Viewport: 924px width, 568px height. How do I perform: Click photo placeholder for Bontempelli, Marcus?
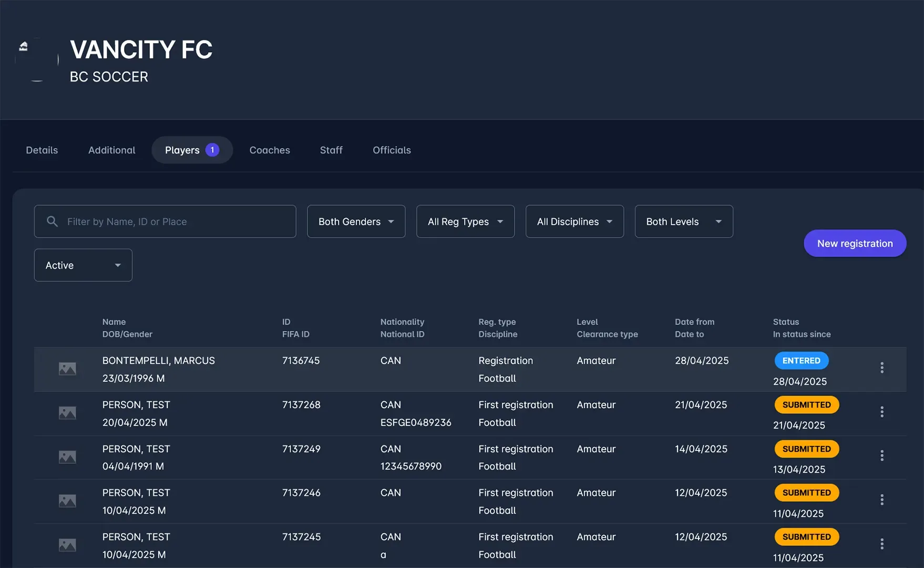(x=67, y=369)
